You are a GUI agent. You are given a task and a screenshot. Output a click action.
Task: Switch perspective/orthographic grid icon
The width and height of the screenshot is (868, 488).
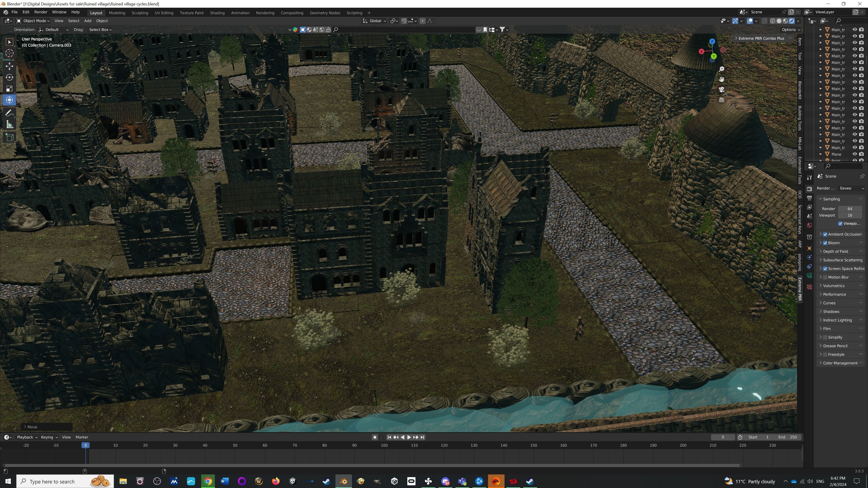722,100
